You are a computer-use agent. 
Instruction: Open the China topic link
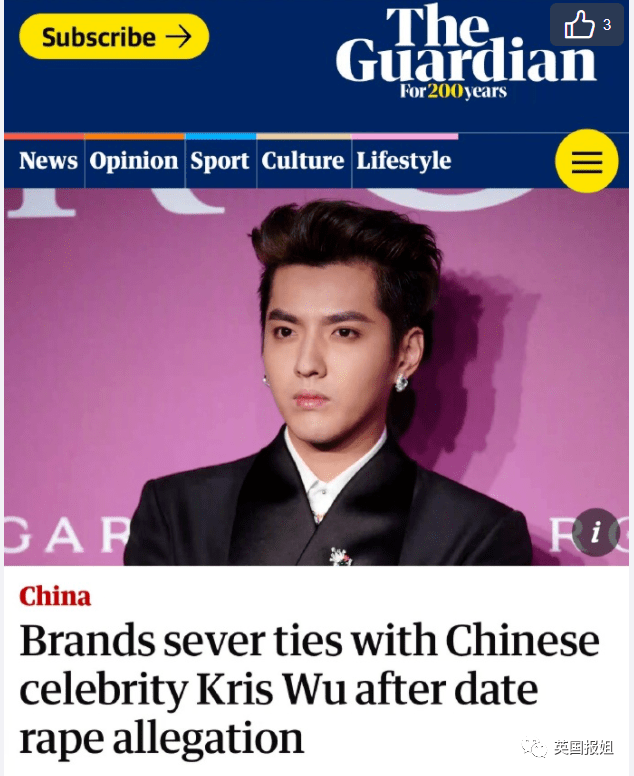coord(55,596)
